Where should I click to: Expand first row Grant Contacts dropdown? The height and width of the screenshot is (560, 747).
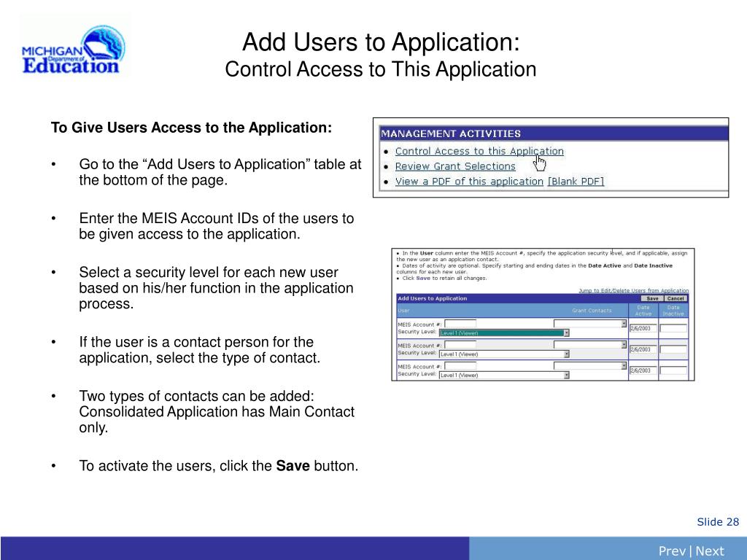pyautogui.click(x=589, y=324)
